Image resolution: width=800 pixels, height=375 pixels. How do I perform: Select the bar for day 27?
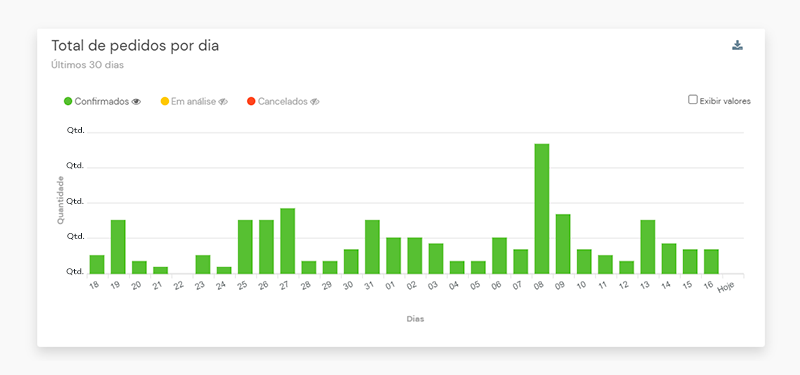coord(287,241)
